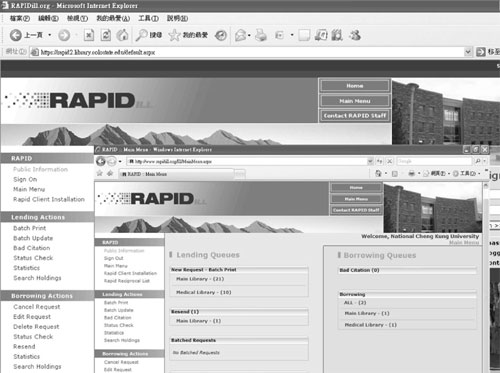Click the Mail icon in outer toolbar
Screen dimensions: 500x373
point(241,35)
